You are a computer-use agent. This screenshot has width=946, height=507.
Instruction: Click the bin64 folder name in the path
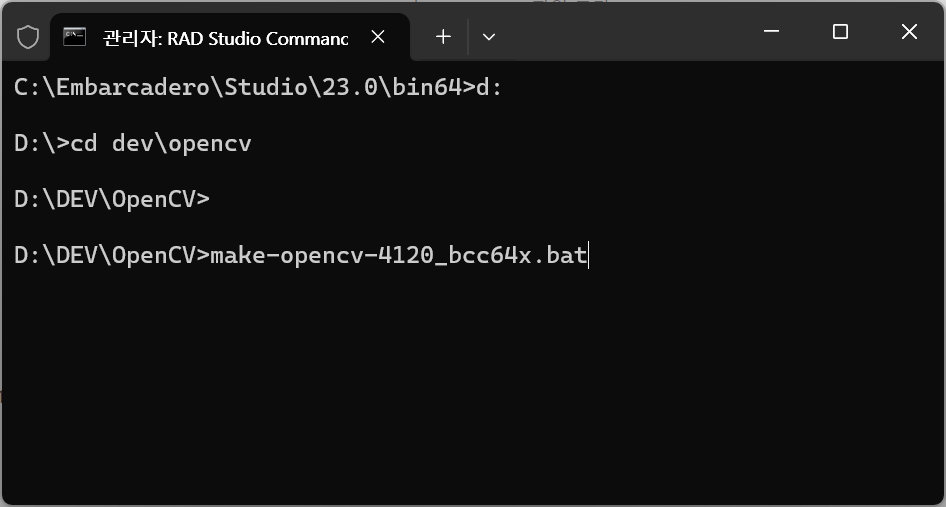point(427,88)
